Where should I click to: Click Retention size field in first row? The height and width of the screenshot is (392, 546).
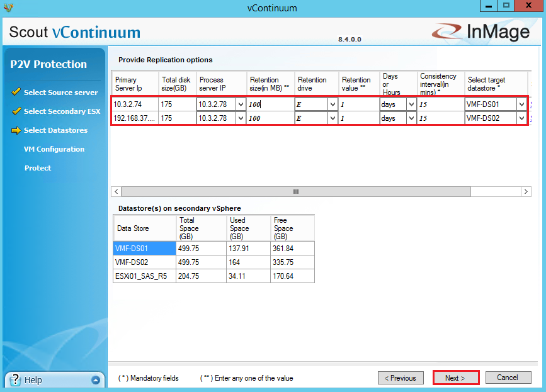click(270, 104)
